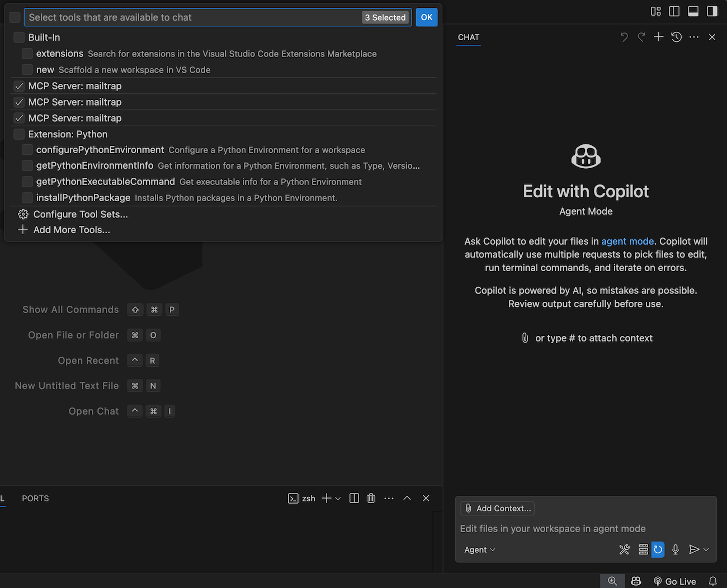Open the Copilot status bar icon
727x588 pixels.
click(x=636, y=581)
